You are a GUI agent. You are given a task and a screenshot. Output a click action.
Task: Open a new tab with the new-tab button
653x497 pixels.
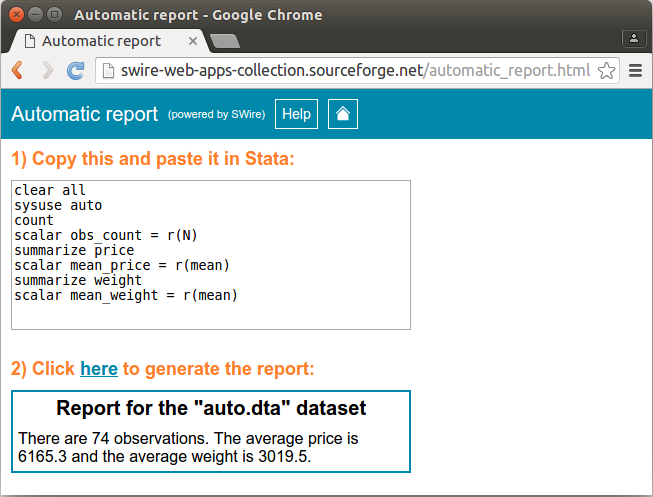coord(225,41)
